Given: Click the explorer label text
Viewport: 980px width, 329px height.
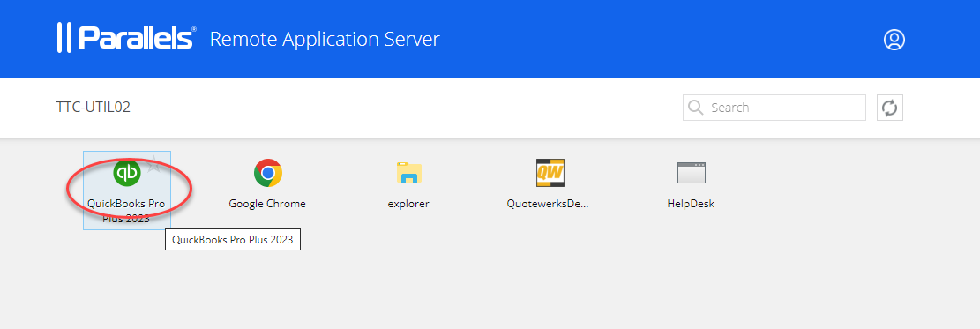Looking at the screenshot, I should coord(408,204).
